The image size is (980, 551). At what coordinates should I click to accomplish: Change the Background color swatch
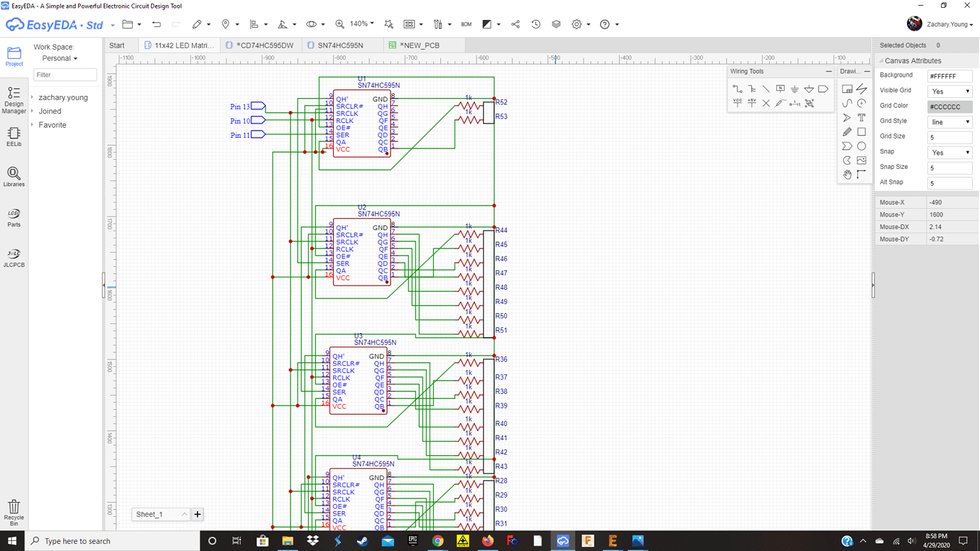(949, 75)
